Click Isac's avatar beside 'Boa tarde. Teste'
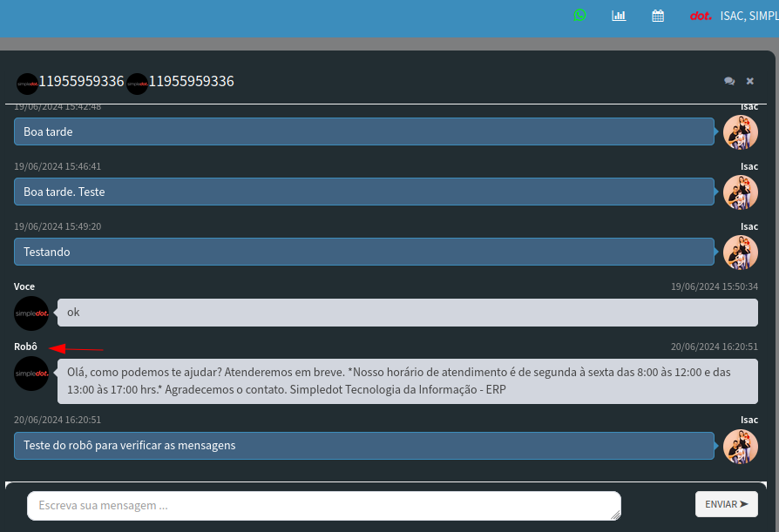The height and width of the screenshot is (532, 779). [x=741, y=192]
